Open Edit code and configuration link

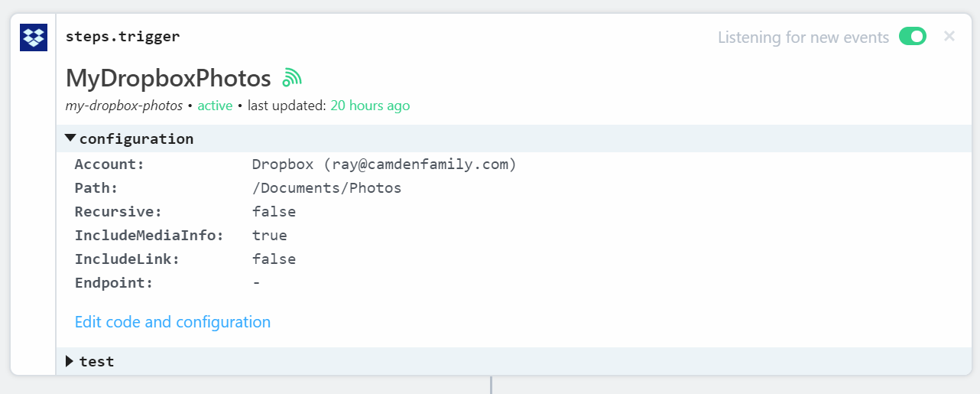[173, 322]
